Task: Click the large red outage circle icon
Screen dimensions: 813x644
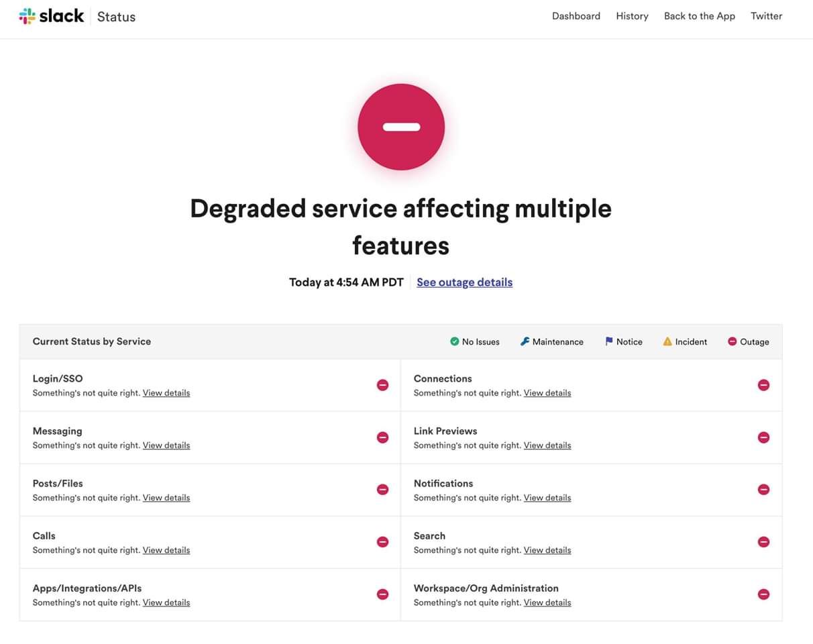Action: pos(401,127)
